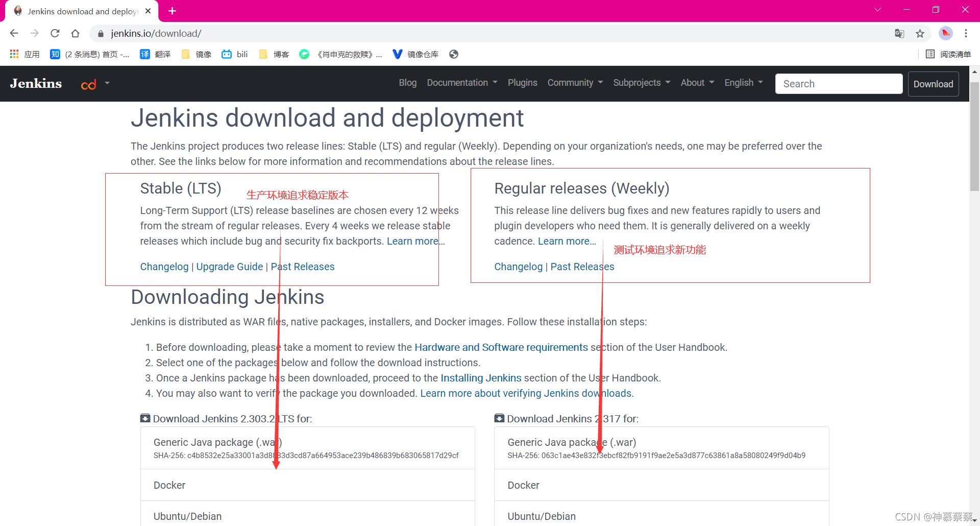Open Weekly Past Releases link
The image size is (980, 526).
[582, 267]
